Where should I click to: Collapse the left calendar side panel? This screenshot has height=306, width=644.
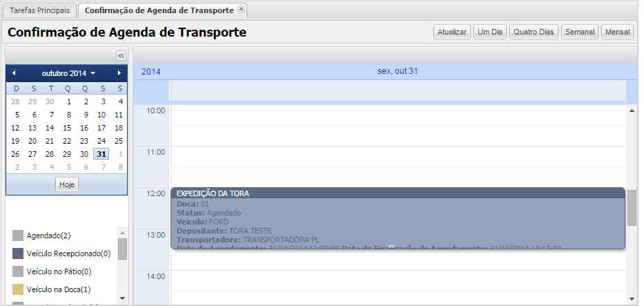click(120, 55)
